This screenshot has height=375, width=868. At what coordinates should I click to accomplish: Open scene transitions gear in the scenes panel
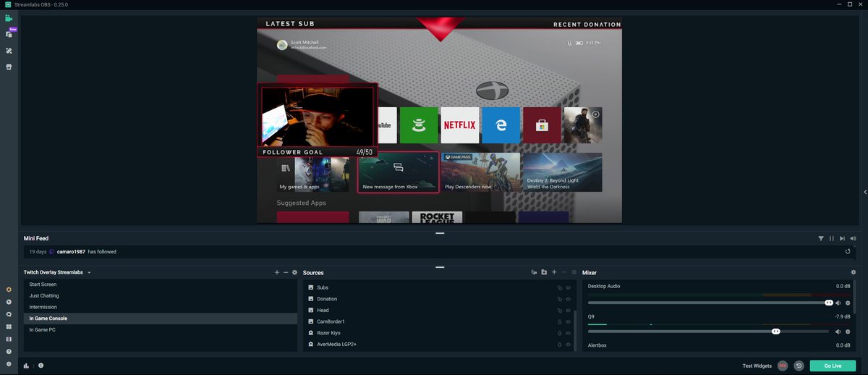(294, 272)
